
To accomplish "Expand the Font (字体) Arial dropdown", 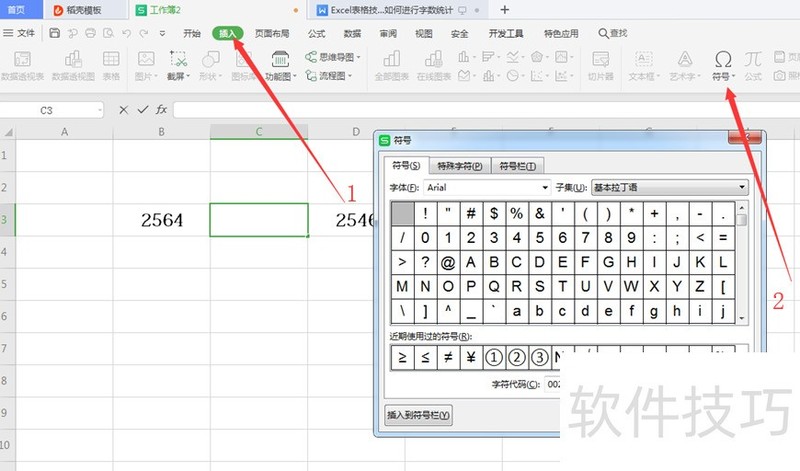I will coord(545,188).
